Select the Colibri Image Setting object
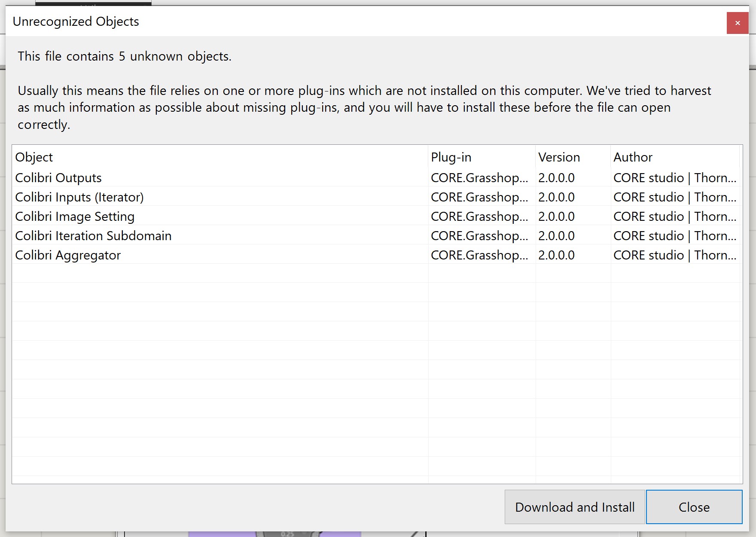This screenshot has width=756, height=537. [74, 216]
